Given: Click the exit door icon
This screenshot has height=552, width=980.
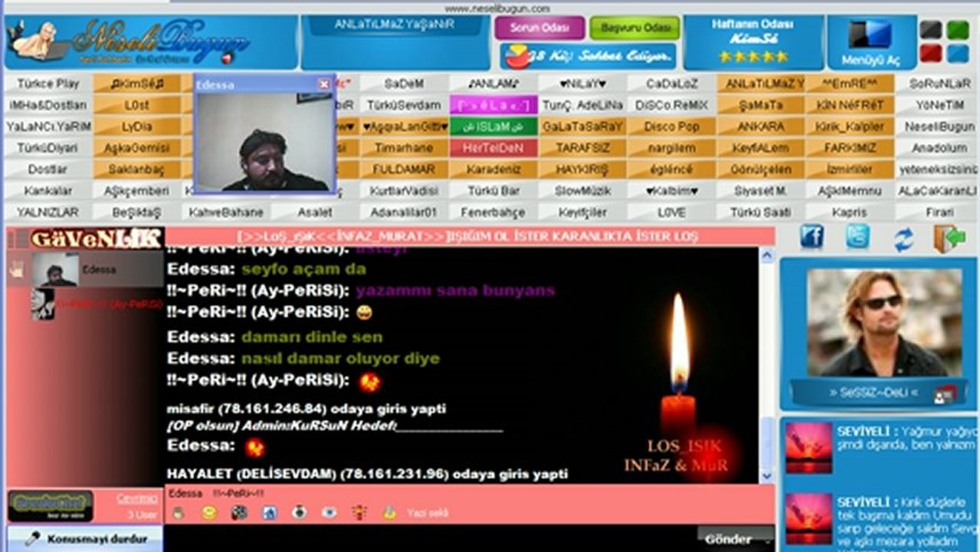Looking at the screenshot, I should [949, 238].
